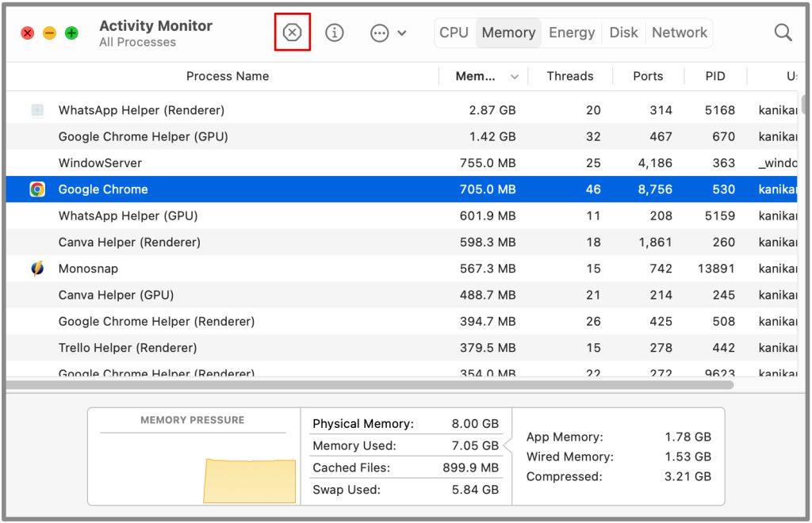Click the Wired Memory 1.53 GB value

(x=688, y=456)
